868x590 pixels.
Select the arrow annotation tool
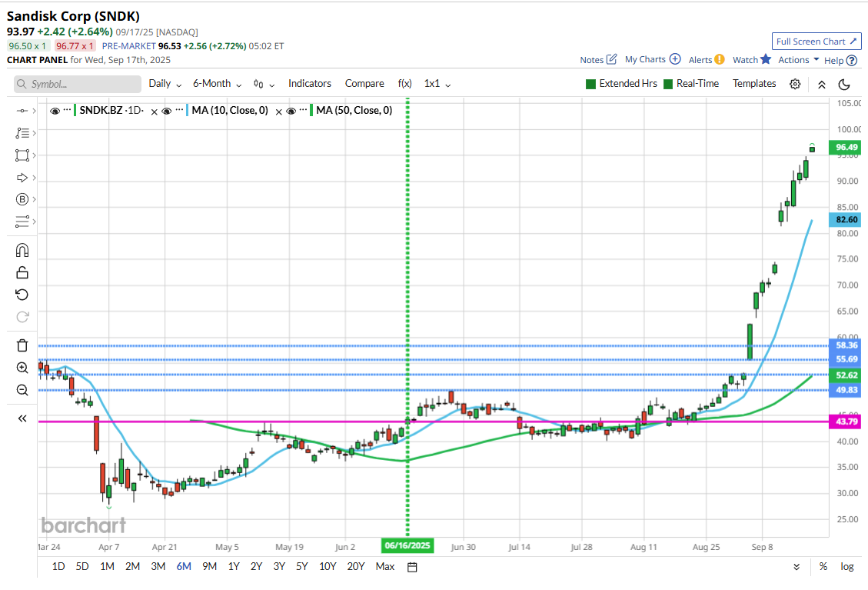22,177
